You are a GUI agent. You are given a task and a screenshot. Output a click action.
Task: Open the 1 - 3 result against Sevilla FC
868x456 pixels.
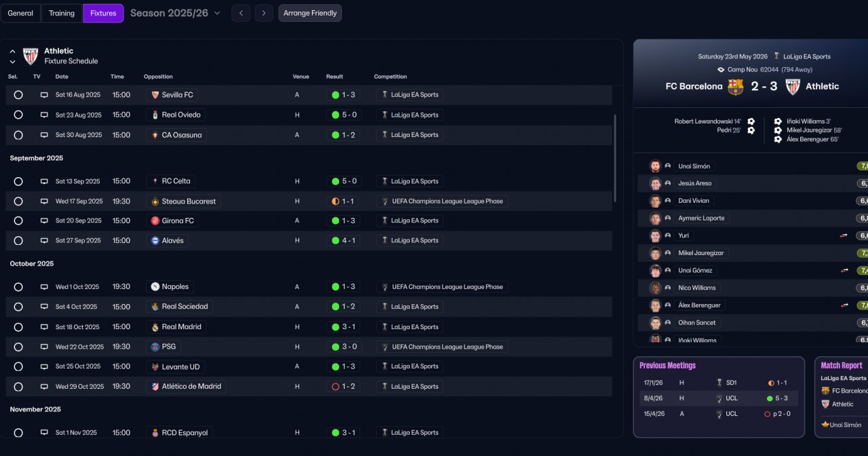pyautogui.click(x=344, y=95)
